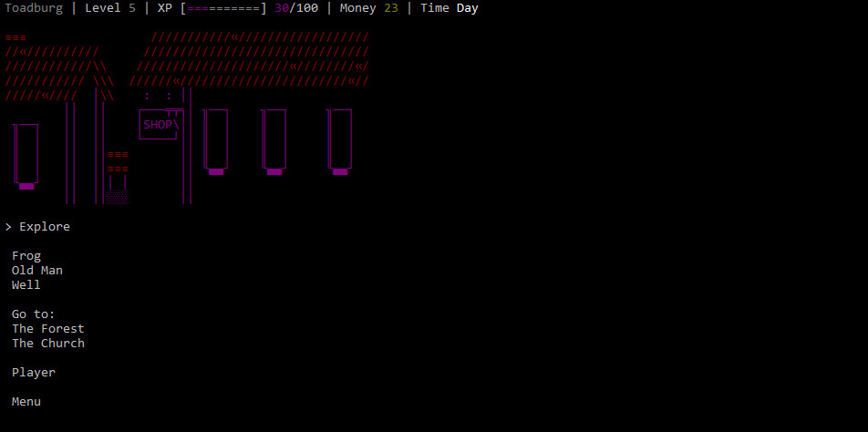Travel to The Church
Screen dimensions: 868x432
tap(48, 344)
